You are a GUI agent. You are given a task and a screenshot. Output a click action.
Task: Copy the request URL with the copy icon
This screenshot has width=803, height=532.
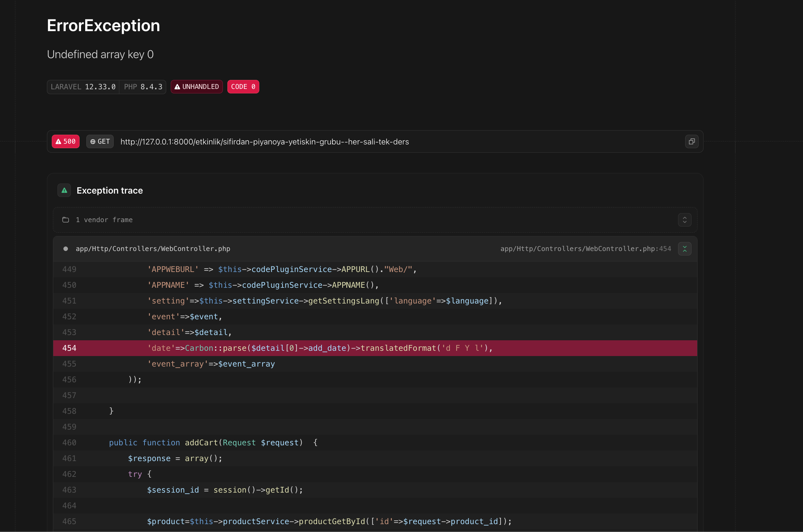tap(692, 141)
